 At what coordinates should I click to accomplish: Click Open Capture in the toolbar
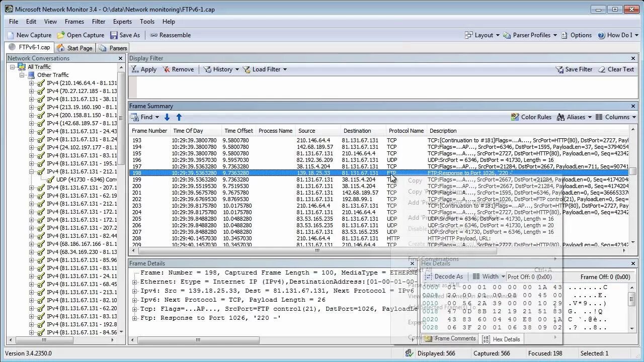pyautogui.click(x=80, y=35)
